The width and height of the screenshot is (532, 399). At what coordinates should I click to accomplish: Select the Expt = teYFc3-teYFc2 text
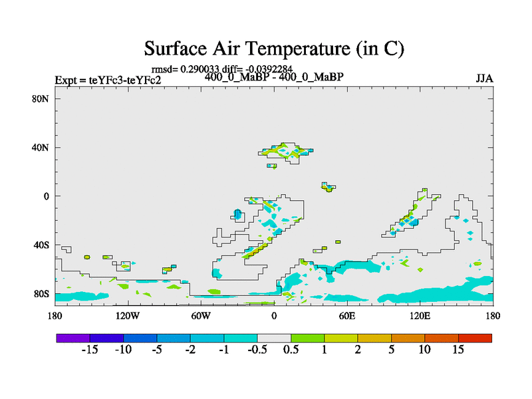click(x=108, y=80)
